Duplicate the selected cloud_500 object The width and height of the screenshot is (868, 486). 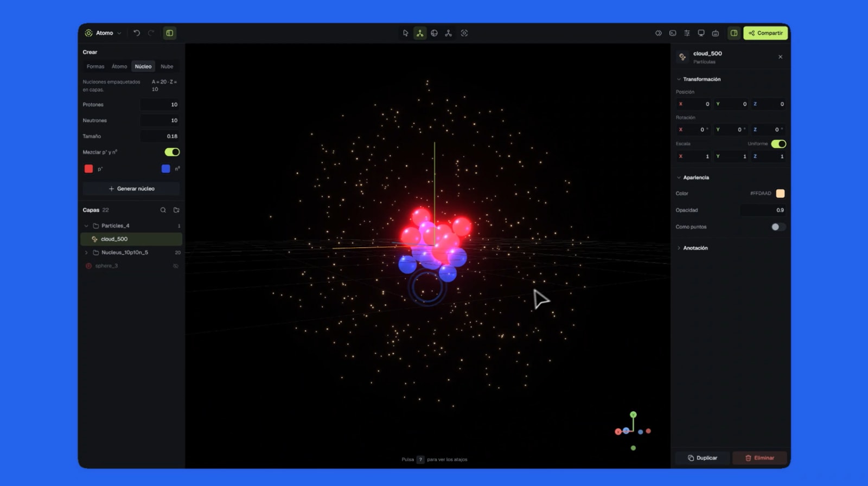pyautogui.click(x=703, y=458)
